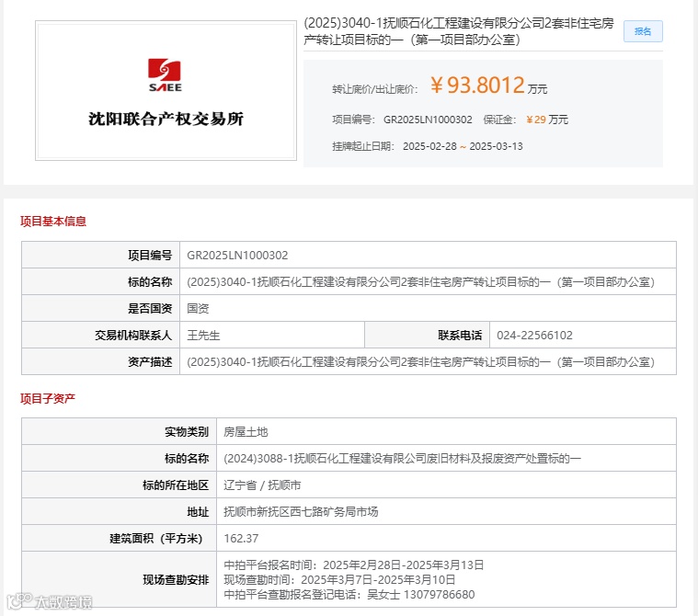Select the project title heading text
The image size is (698, 616).
coord(459,31)
